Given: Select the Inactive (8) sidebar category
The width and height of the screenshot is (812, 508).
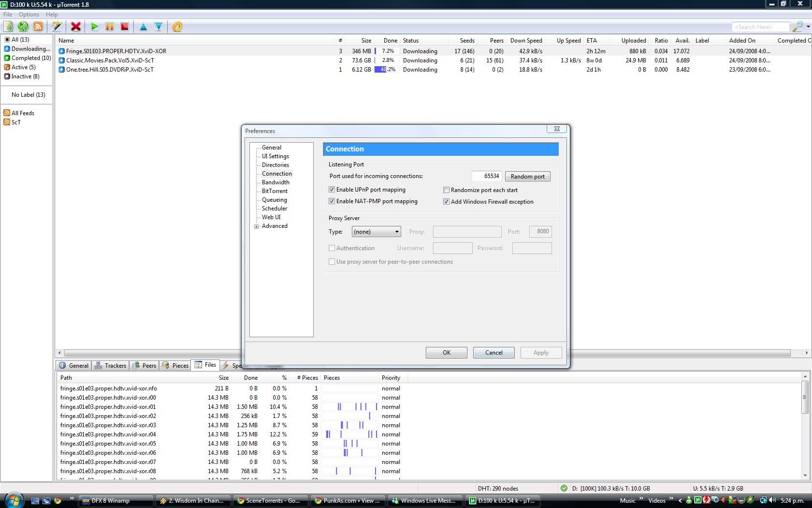Looking at the screenshot, I should pyautogui.click(x=22, y=76).
